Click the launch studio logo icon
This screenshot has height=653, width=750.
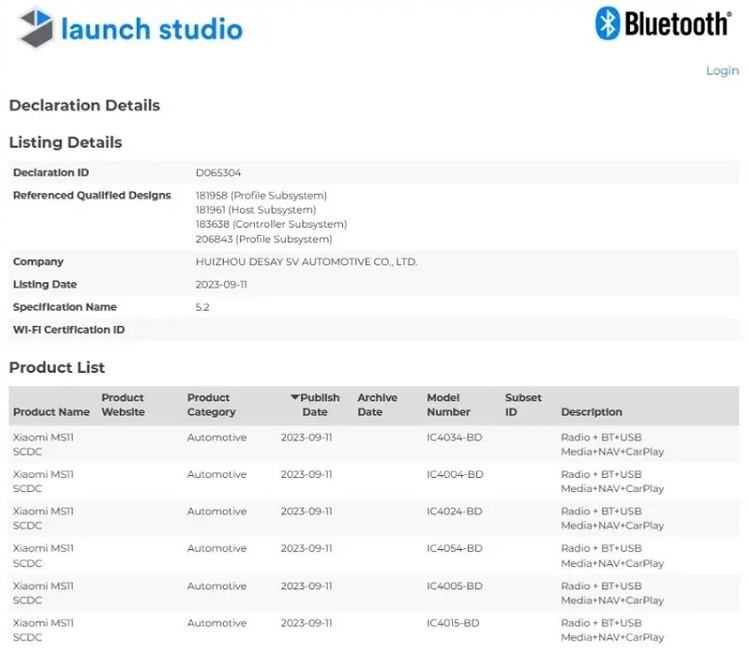[35, 28]
